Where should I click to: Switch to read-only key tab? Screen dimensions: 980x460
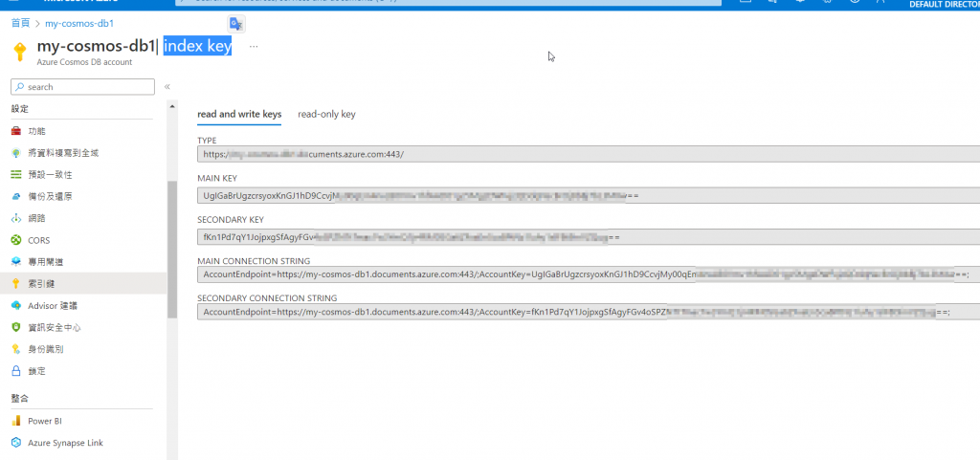pos(327,114)
